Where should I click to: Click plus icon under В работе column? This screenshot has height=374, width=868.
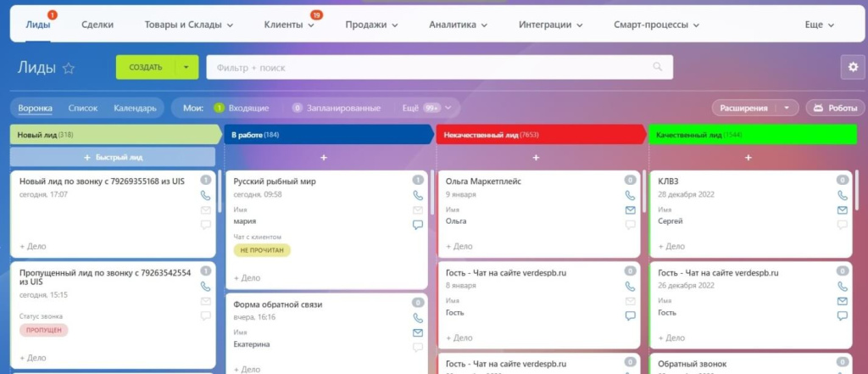[324, 158]
